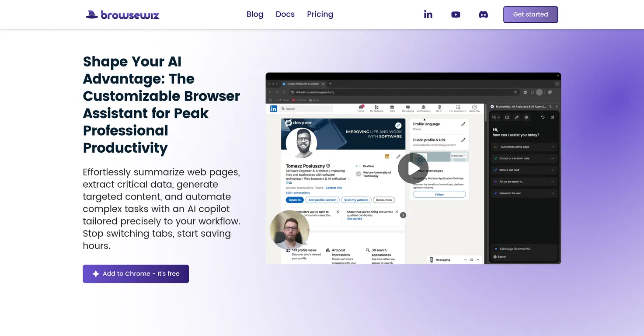Click the new tab plus button in video
Screen dimensions: 644x336
(x=330, y=84)
